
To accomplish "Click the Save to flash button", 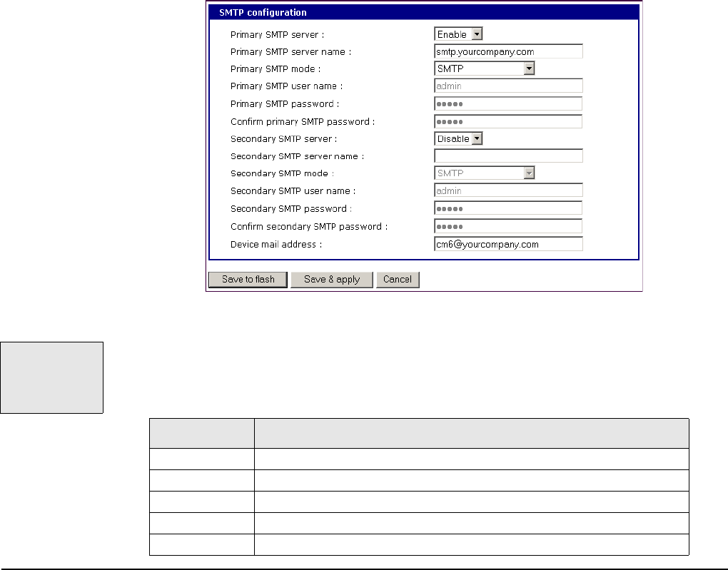I will (x=248, y=280).
